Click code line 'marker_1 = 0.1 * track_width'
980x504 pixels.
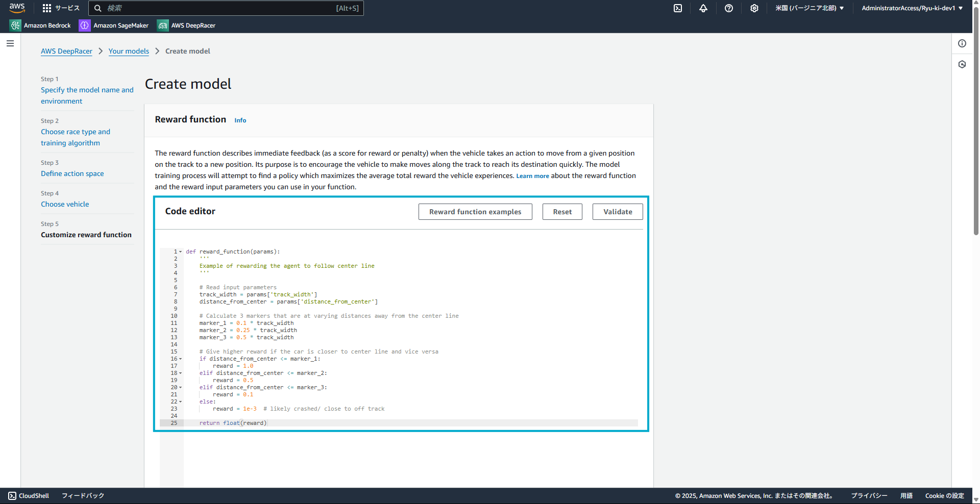(247, 323)
